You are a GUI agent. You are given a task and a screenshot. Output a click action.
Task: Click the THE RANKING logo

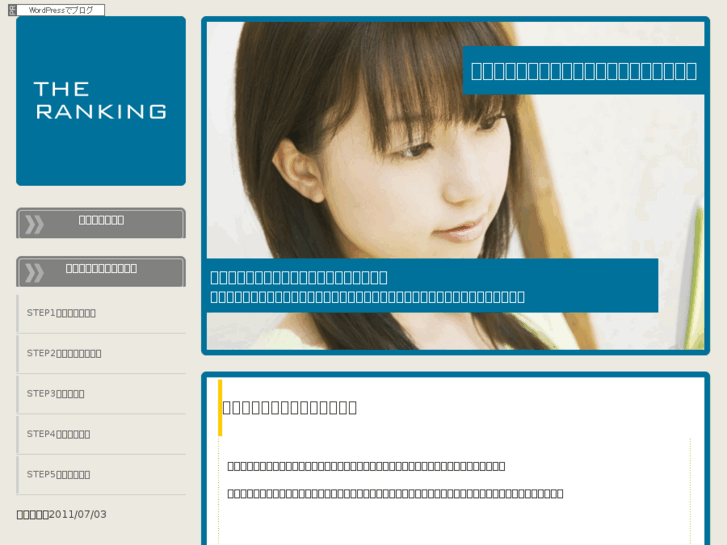pyautogui.click(x=101, y=101)
